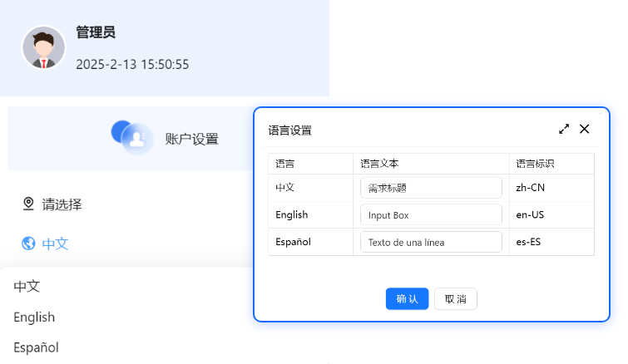Click the 语言设置 dialog title
This screenshot has height=364, width=628.
pos(290,130)
